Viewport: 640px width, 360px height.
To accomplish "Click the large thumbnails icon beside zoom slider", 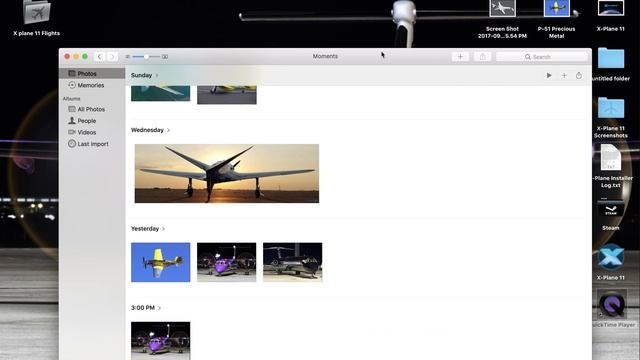I will click(x=165, y=57).
